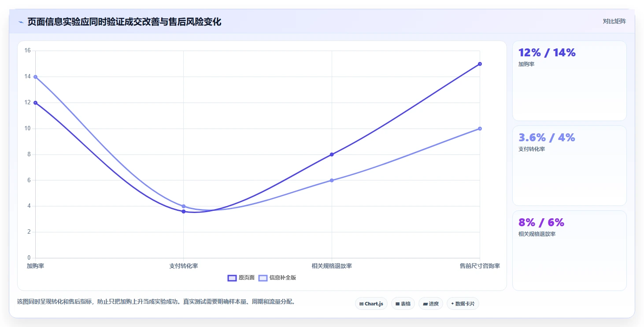The height and width of the screenshot is (327, 644).
Task: Open the 对比矩阵 link
Action: click(x=614, y=21)
